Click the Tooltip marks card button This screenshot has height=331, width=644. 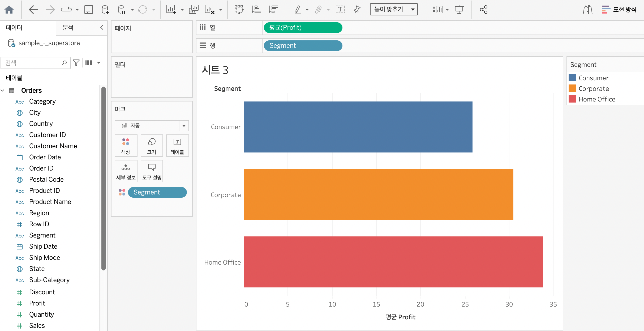point(152,171)
